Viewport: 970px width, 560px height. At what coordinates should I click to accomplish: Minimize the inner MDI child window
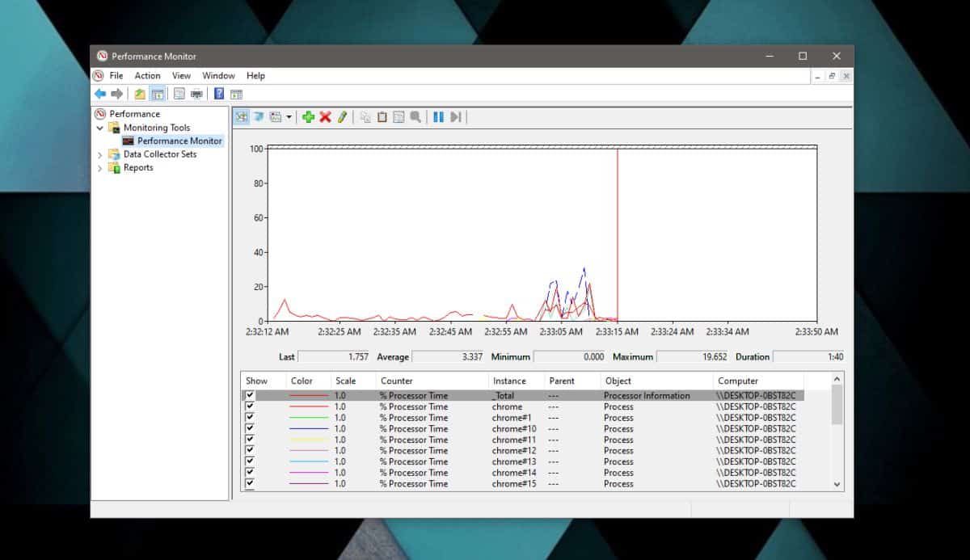(x=816, y=75)
